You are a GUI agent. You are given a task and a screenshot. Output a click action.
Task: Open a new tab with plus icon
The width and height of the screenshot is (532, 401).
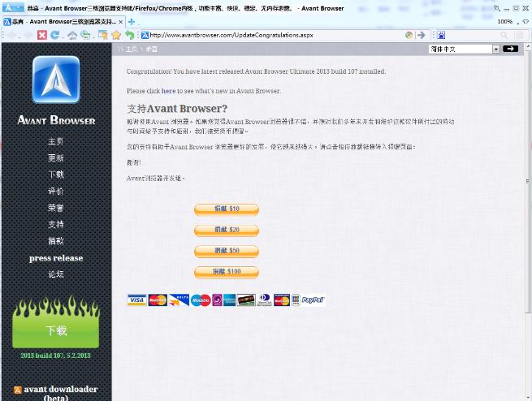[132, 22]
